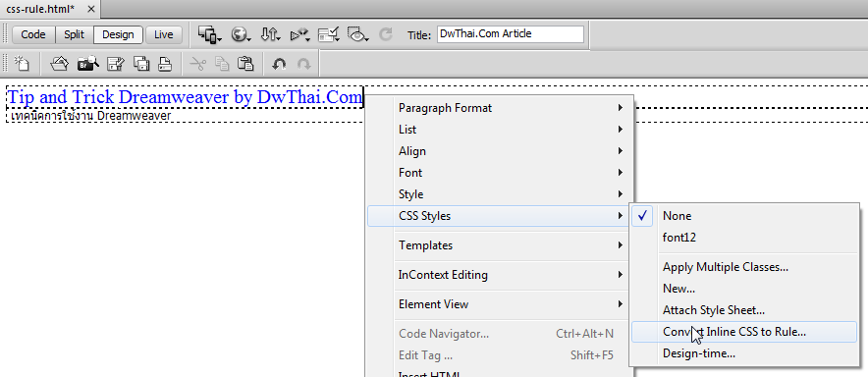This screenshot has height=377, width=868.
Task: Click the Paste clipboard icon
Action: point(245,64)
